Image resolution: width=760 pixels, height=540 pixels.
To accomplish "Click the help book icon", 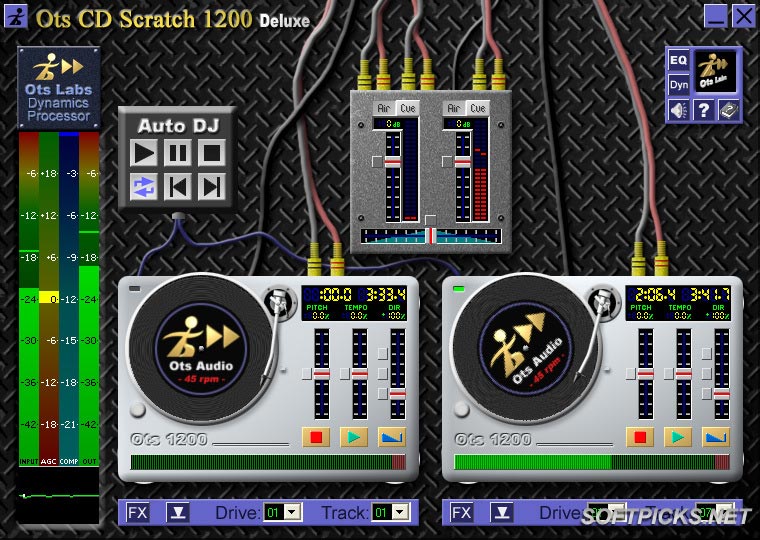I will coord(729,110).
